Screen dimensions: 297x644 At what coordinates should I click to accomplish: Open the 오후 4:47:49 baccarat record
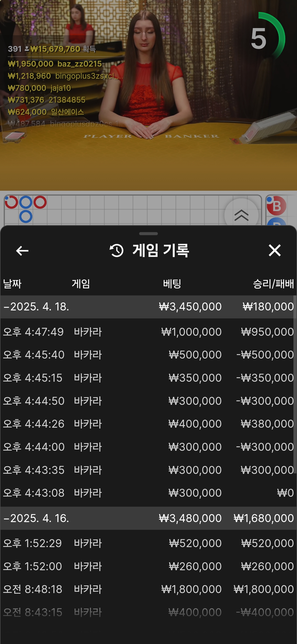point(148,332)
